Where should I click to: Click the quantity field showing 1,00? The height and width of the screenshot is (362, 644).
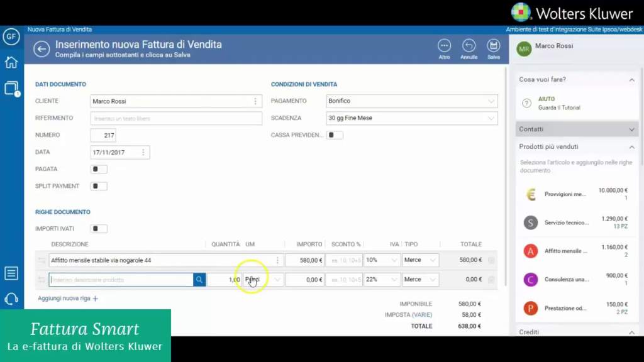click(x=225, y=280)
